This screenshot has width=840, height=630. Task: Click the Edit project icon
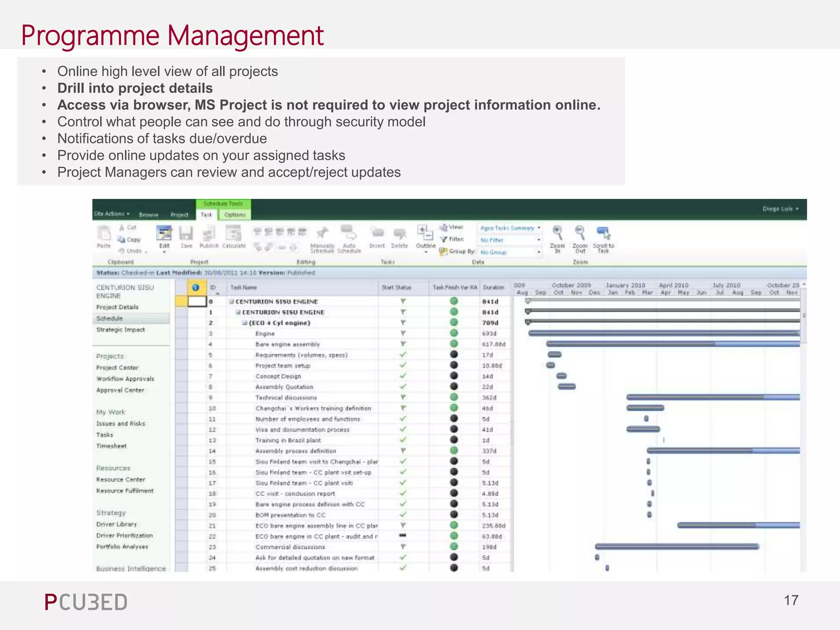coord(164,233)
